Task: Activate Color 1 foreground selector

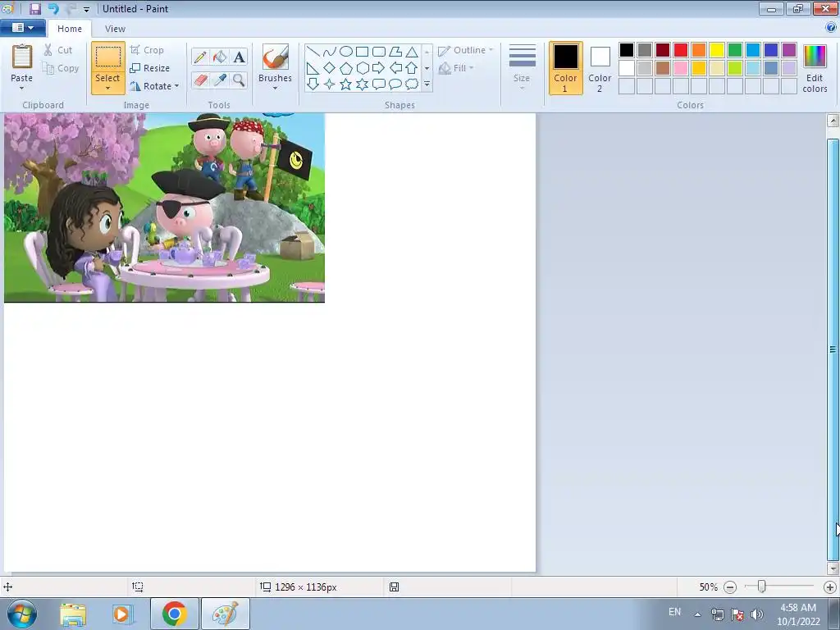Action: (x=566, y=68)
